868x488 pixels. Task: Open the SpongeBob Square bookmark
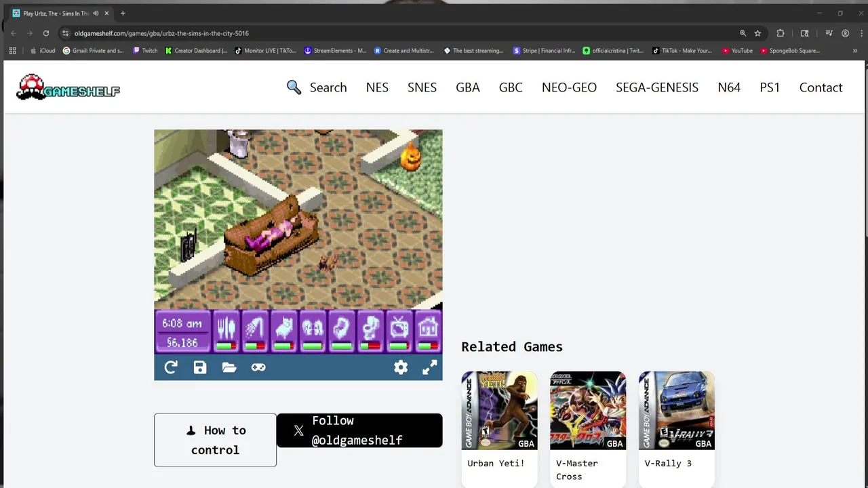point(790,51)
